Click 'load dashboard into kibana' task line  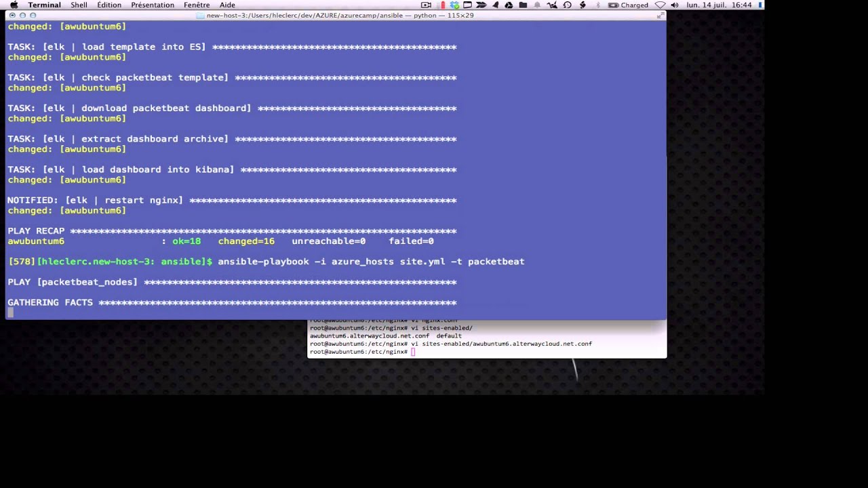click(x=232, y=169)
